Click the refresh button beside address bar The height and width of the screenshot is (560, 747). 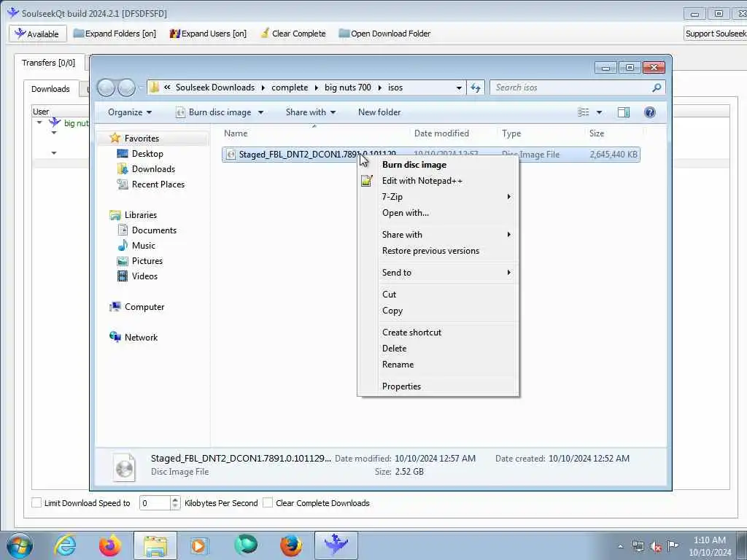click(476, 87)
